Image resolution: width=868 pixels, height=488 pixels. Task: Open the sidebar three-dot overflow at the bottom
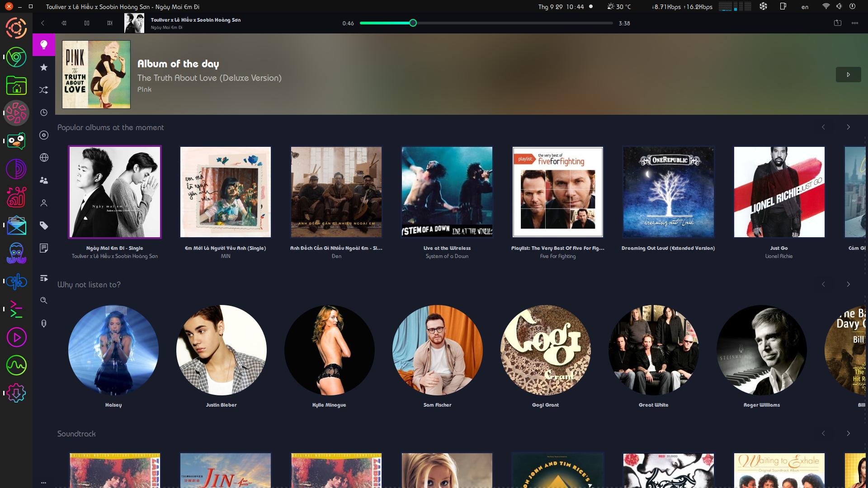(x=43, y=483)
